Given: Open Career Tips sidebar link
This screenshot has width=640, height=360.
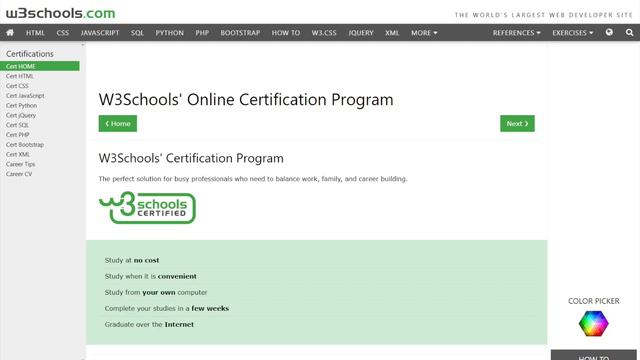Looking at the screenshot, I should tap(20, 164).
